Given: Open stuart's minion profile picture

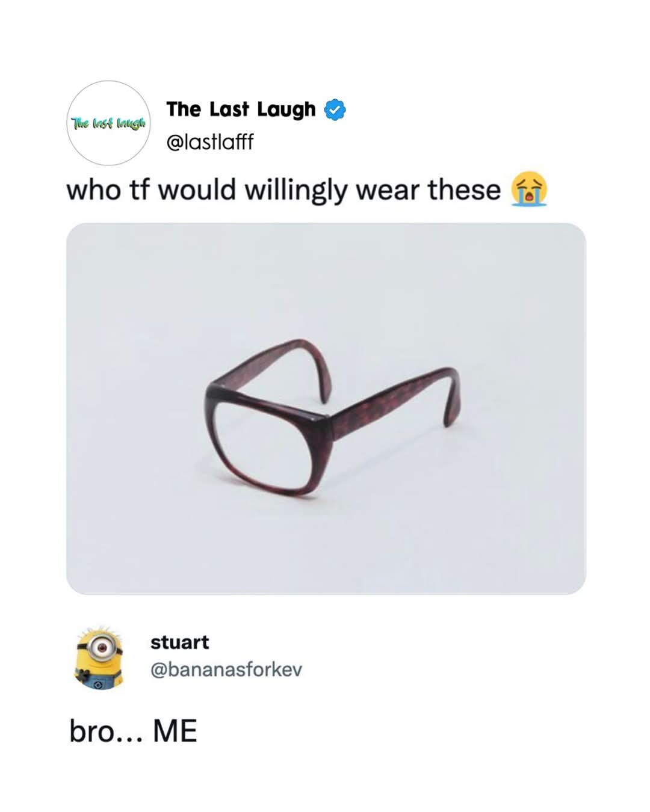Looking at the screenshot, I should 99,657.
